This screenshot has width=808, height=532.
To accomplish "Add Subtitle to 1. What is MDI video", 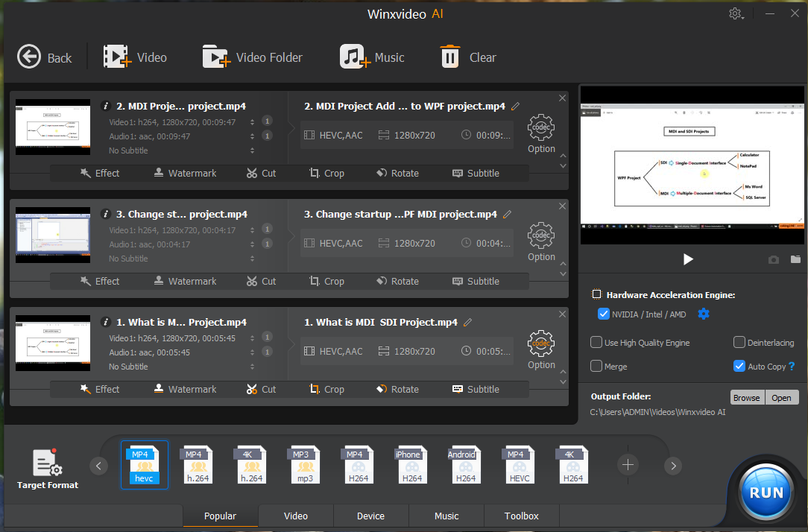I will (x=476, y=390).
